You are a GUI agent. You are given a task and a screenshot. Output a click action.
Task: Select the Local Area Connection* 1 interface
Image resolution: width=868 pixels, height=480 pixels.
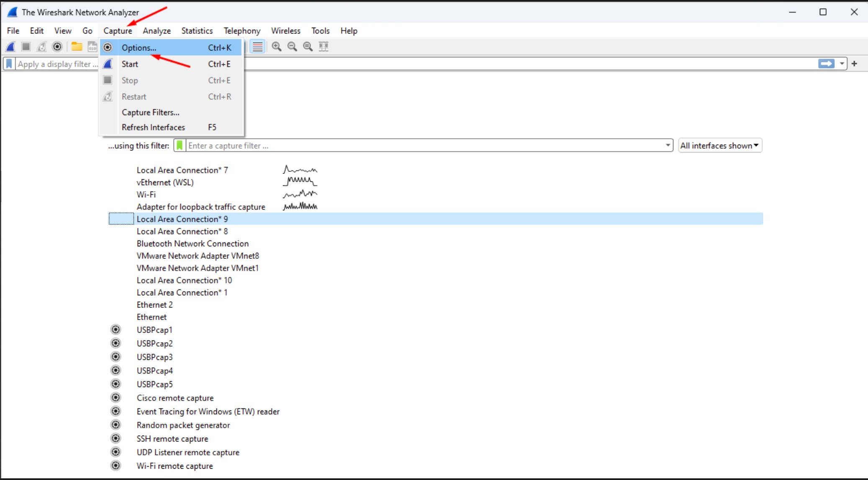point(182,292)
